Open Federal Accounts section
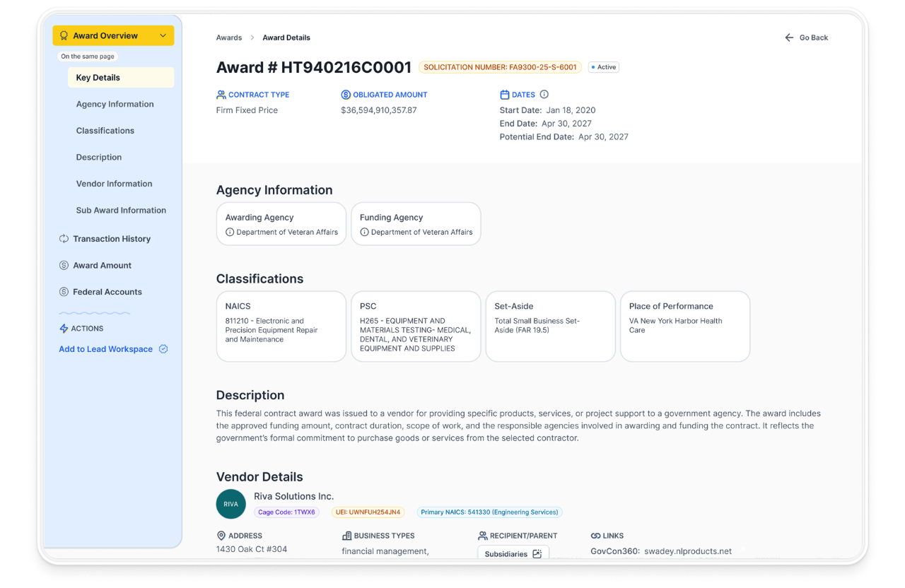 107,292
